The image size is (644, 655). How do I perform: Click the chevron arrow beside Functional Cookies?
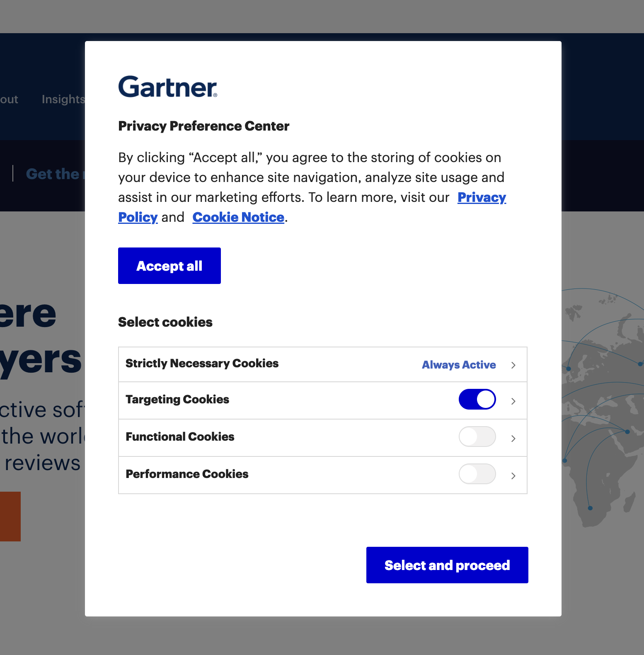pyautogui.click(x=513, y=439)
